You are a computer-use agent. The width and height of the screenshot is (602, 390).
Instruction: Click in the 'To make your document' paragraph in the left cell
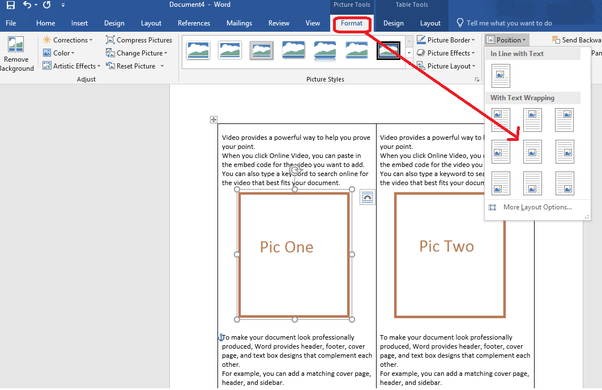297,351
